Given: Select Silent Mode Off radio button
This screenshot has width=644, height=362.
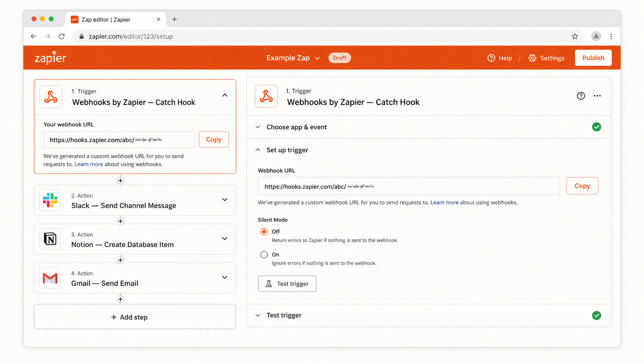Looking at the screenshot, I should click(x=264, y=232).
